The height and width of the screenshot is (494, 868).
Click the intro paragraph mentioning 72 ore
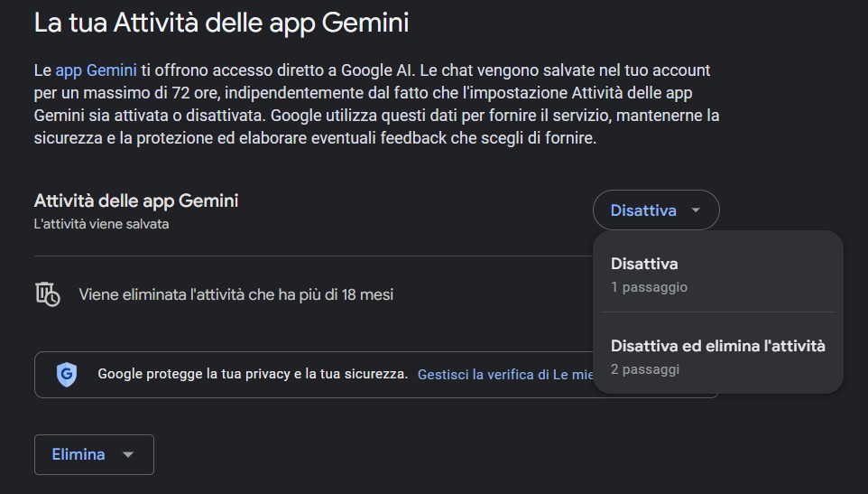pos(376,104)
